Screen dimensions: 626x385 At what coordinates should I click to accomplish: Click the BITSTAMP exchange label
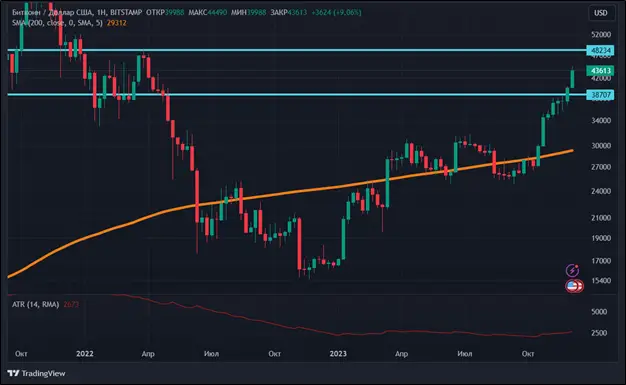126,12
